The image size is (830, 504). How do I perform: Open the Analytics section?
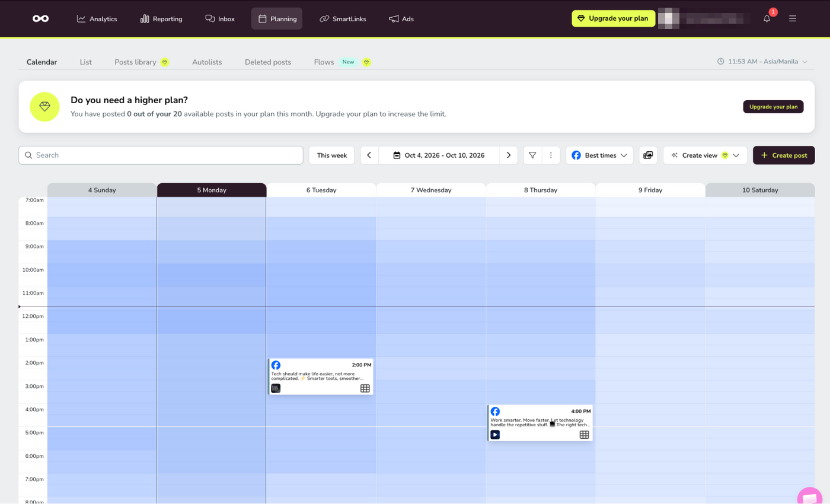pos(97,18)
